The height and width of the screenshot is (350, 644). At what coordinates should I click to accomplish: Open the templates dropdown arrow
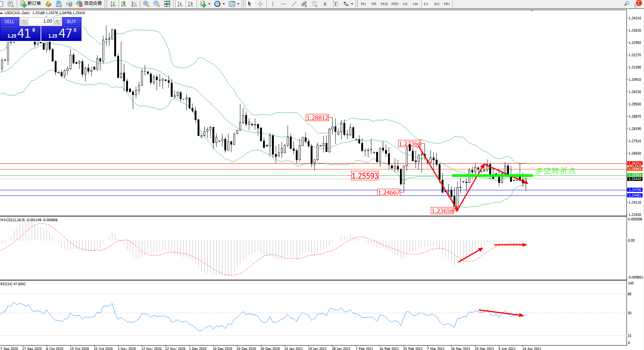coord(238,4)
